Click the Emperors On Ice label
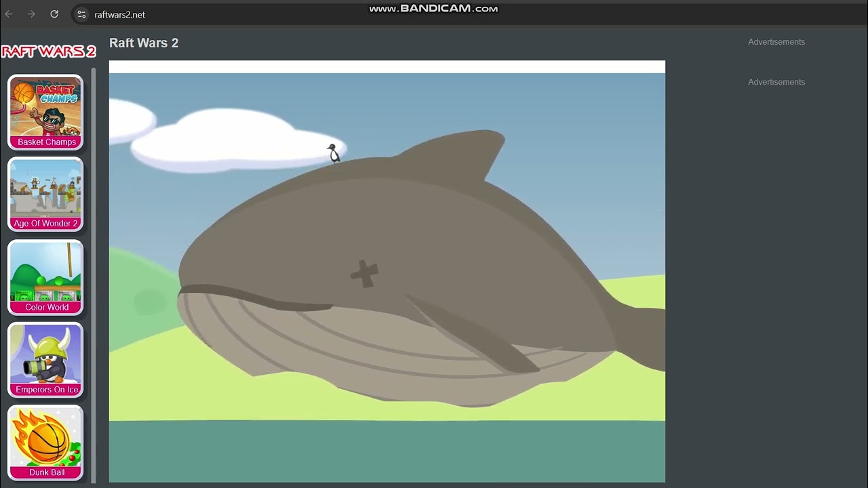868x488 pixels. pos(47,390)
